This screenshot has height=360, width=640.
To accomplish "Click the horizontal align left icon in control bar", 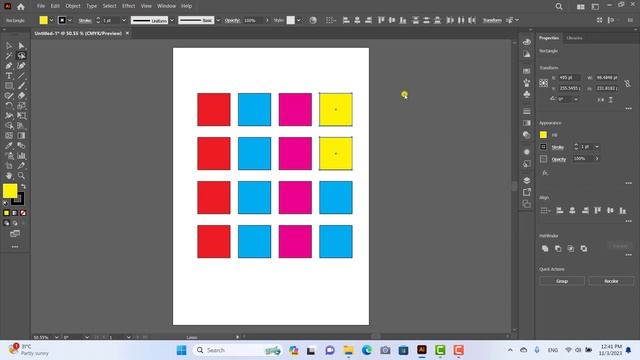I will pyautogui.click(x=346, y=20).
